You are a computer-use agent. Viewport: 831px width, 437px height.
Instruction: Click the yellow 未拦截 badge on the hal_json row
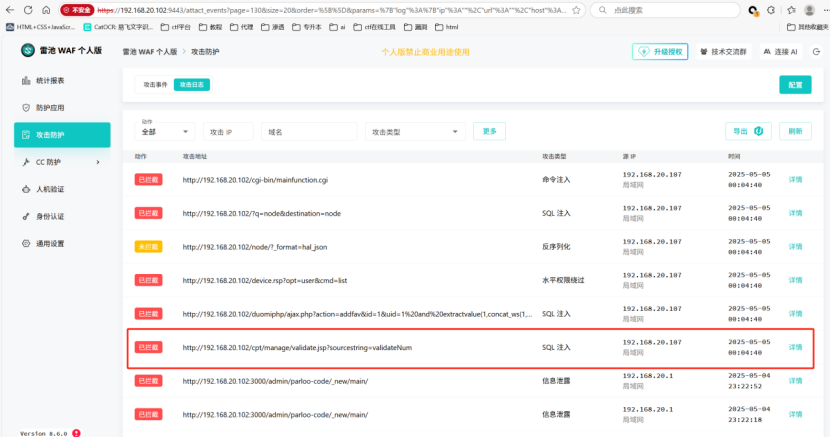[x=148, y=247]
